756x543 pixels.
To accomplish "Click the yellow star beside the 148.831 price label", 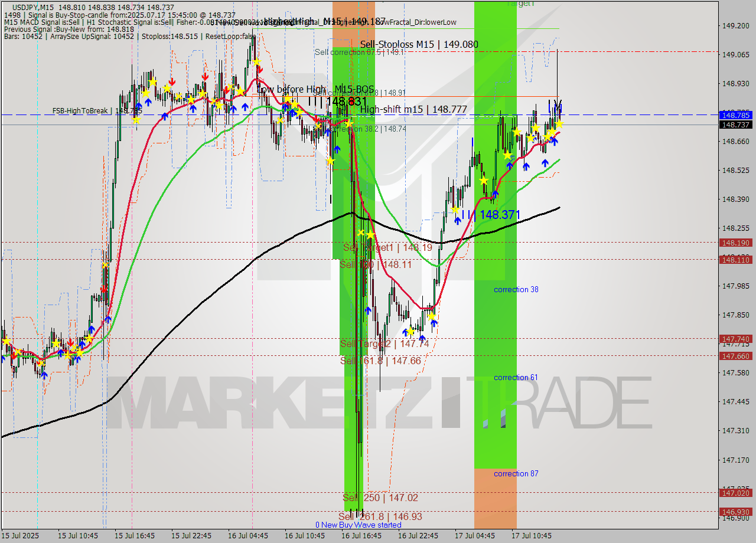I will pos(349,123).
